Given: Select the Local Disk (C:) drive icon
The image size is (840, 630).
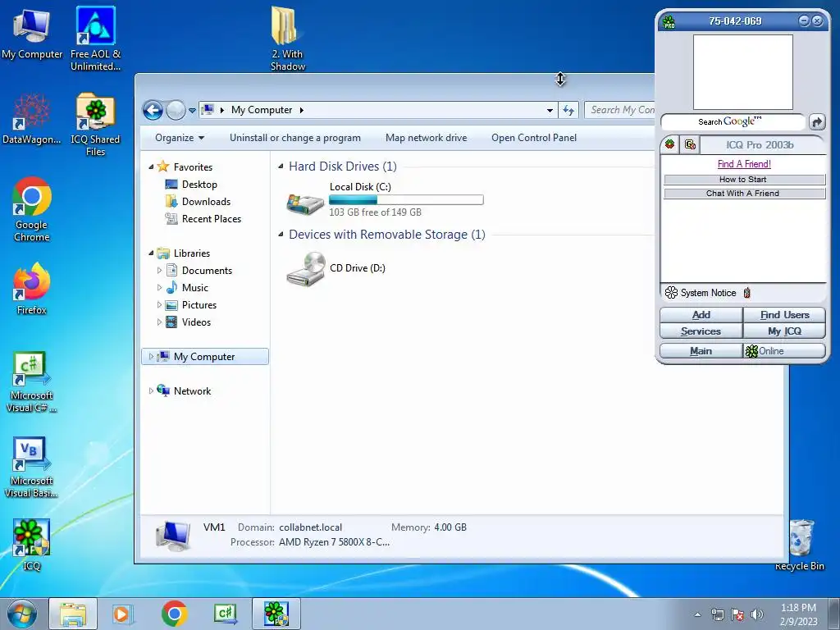Looking at the screenshot, I should (305, 203).
